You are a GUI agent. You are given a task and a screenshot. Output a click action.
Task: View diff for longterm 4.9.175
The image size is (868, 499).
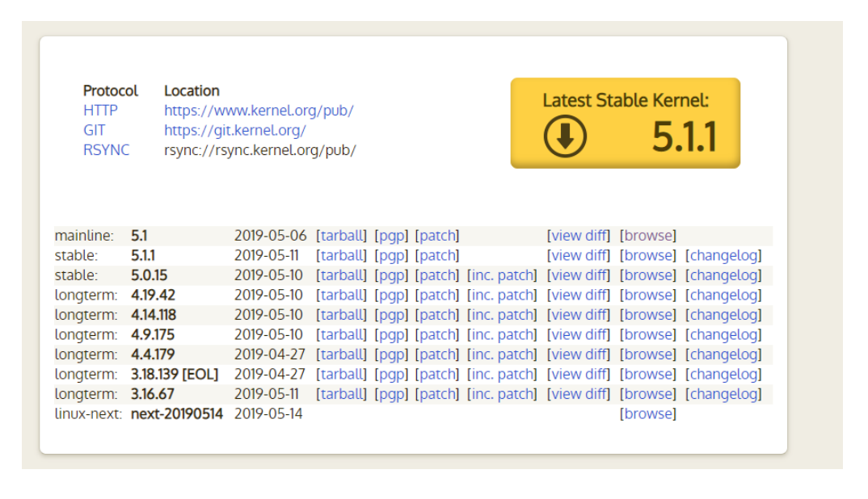(x=579, y=335)
